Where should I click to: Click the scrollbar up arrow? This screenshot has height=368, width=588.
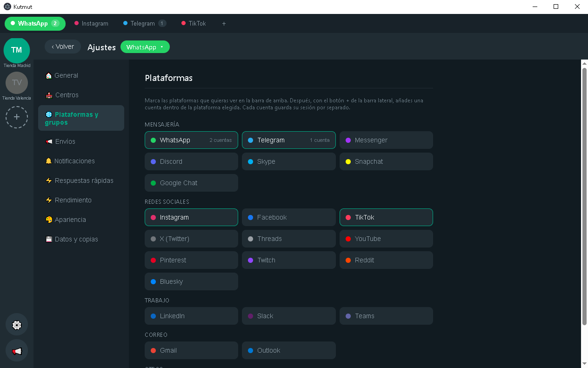pyautogui.click(x=585, y=63)
